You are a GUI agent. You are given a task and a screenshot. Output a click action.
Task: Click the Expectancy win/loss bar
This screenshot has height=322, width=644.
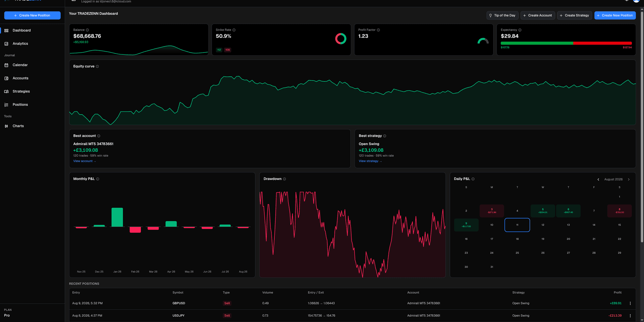(566, 43)
